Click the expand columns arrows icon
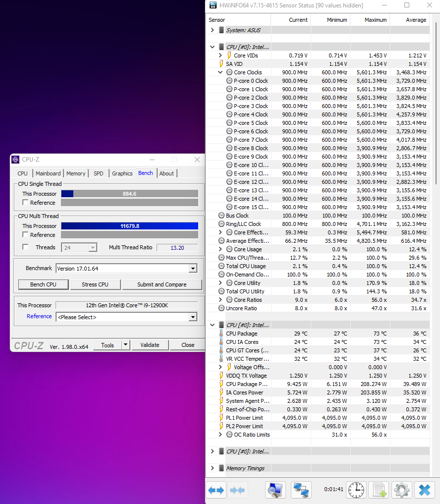The height and width of the screenshot is (504, 440). click(216, 490)
